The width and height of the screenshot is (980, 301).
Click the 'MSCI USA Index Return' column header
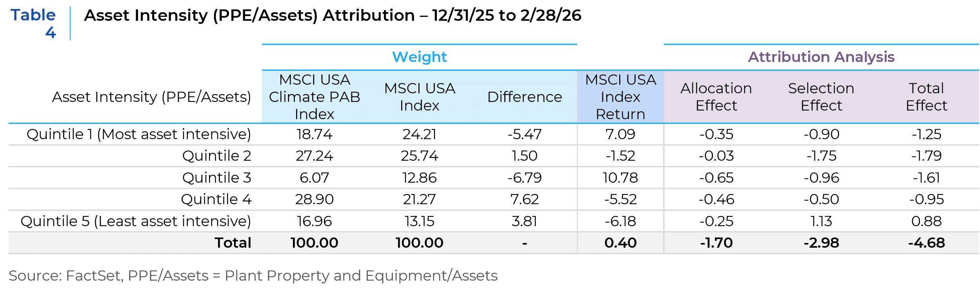point(620,97)
